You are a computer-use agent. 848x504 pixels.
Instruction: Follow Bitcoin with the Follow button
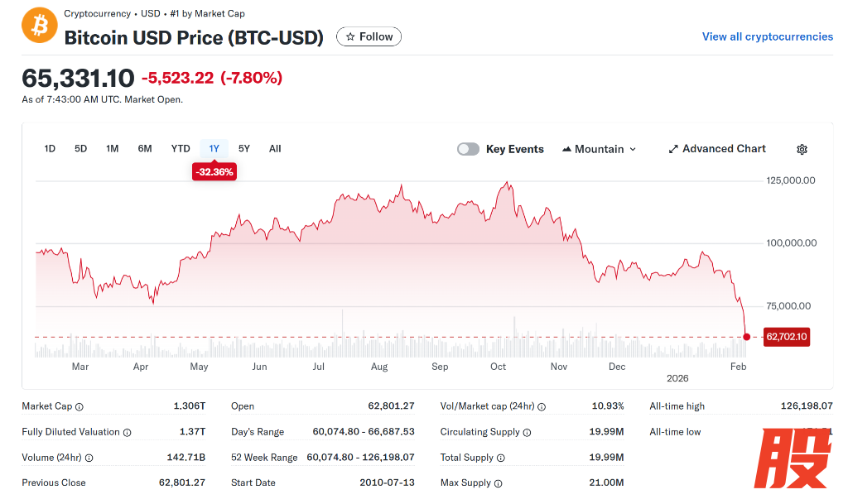click(369, 36)
